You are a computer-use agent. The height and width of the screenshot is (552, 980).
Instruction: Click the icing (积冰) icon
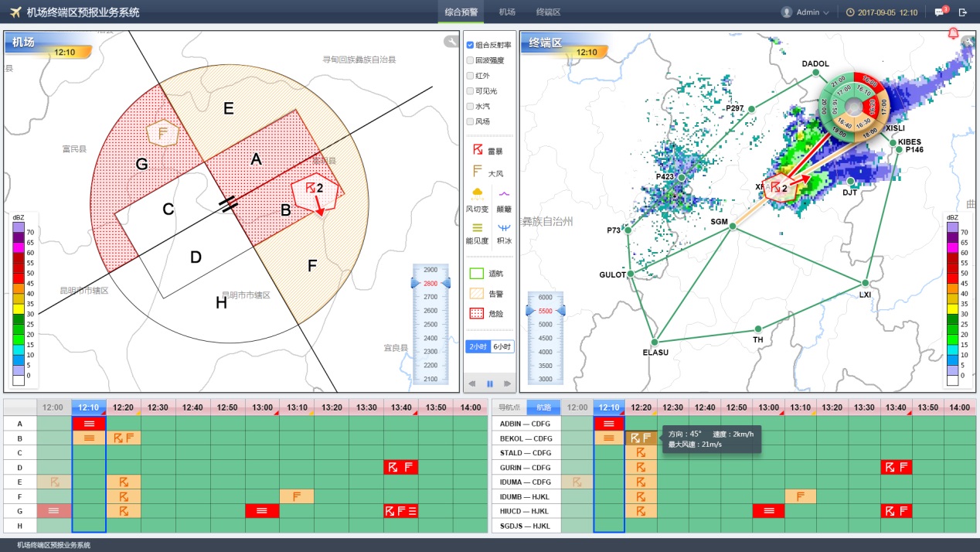(504, 228)
